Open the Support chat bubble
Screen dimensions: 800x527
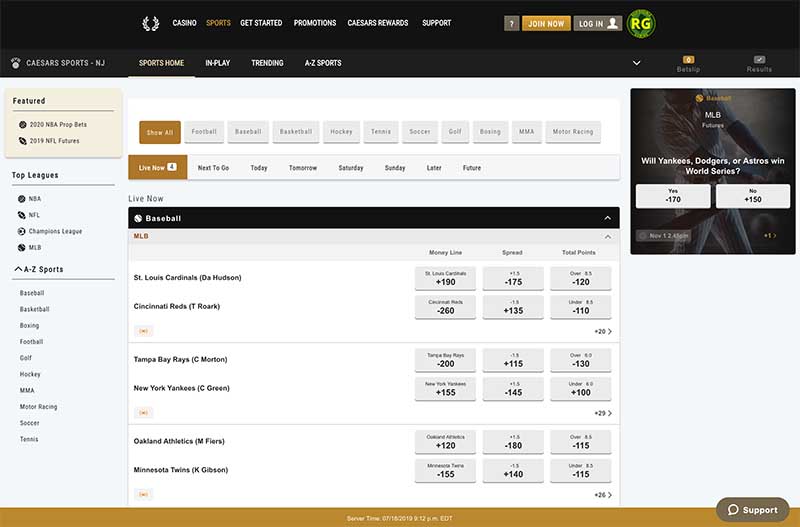pyautogui.click(x=753, y=510)
